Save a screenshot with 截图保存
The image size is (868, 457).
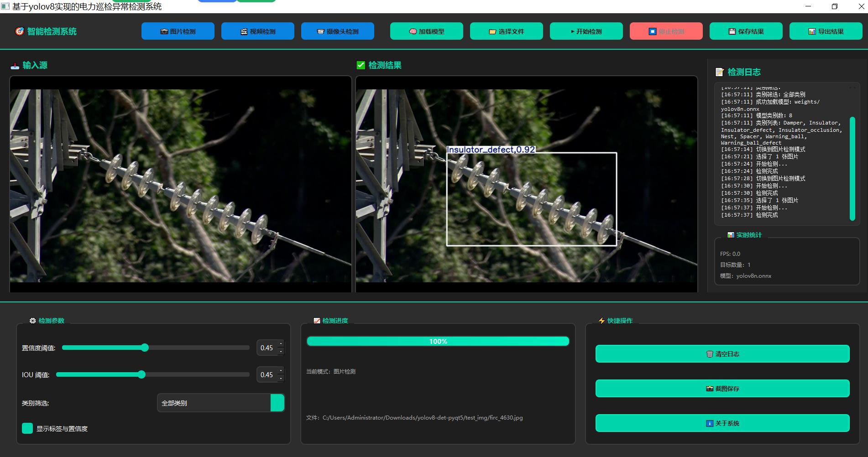(722, 389)
